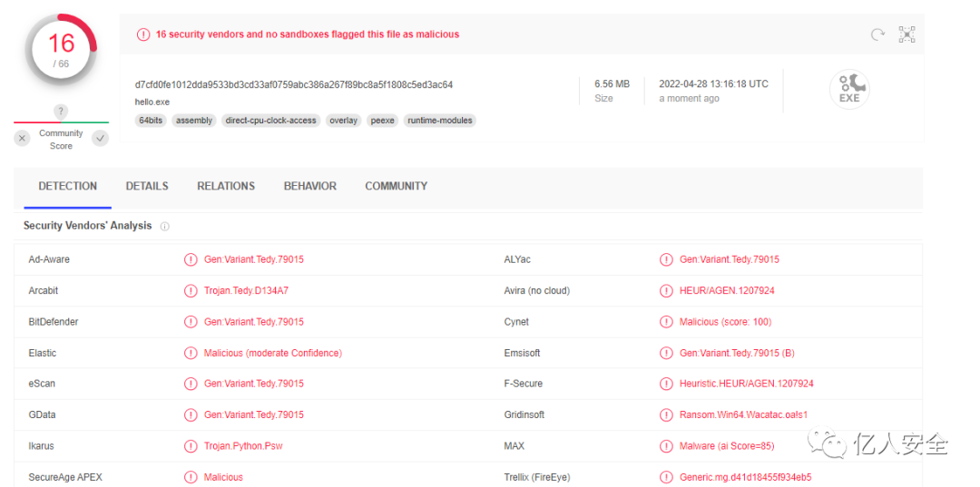
Task: Click the 2022-04-28 13:16:18 UTC timestamp
Action: click(x=714, y=84)
